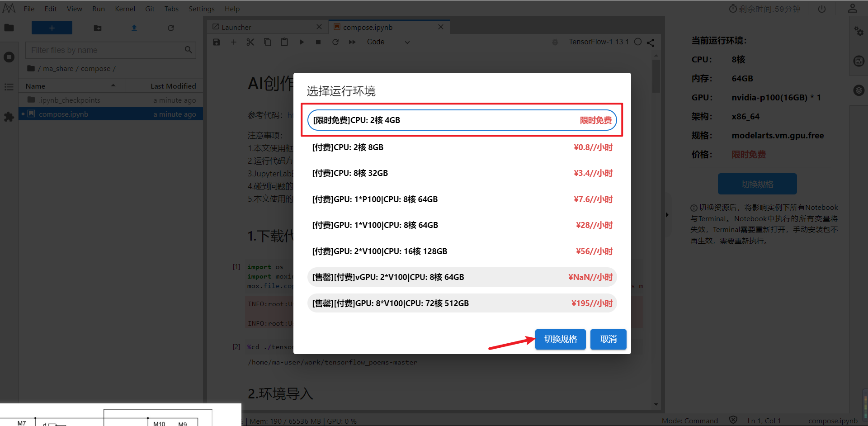Viewport: 868px width, 426px height.
Task: Click the ma_share breadcrumb link
Action: 58,69
